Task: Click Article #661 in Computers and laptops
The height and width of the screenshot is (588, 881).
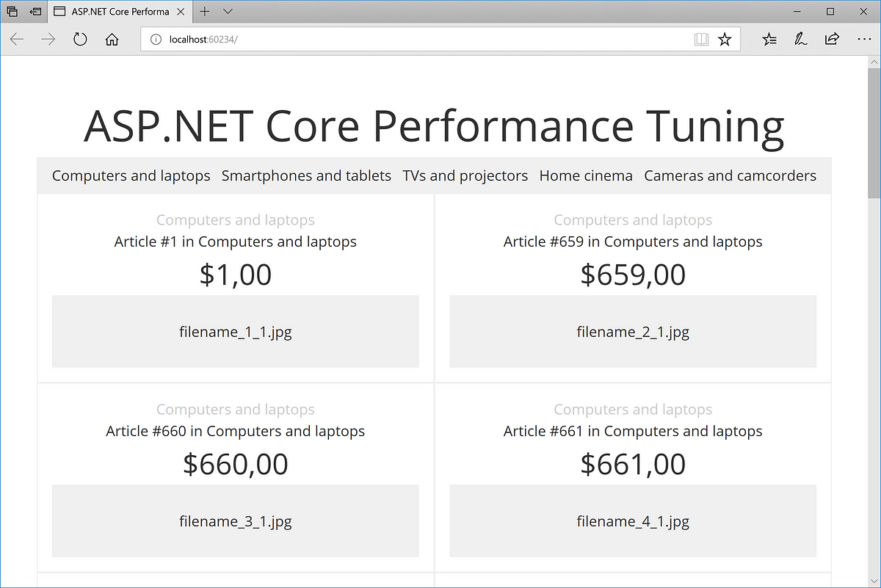Action: point(633,431)
